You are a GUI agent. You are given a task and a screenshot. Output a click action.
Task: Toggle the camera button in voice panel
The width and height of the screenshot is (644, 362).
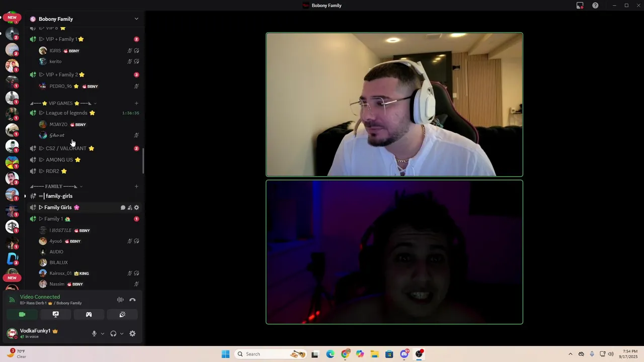(22, 314)
